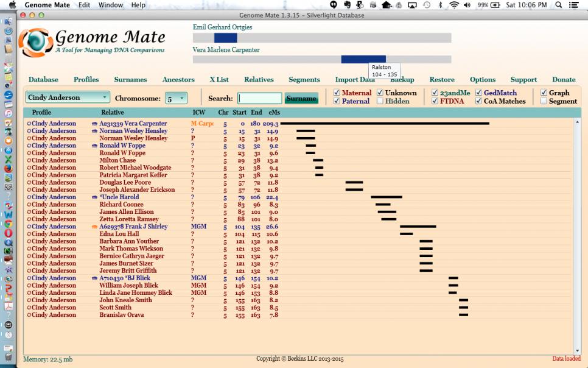
Task: Open Spotlight search in the menu bar
Action: (x=559, y=5)
